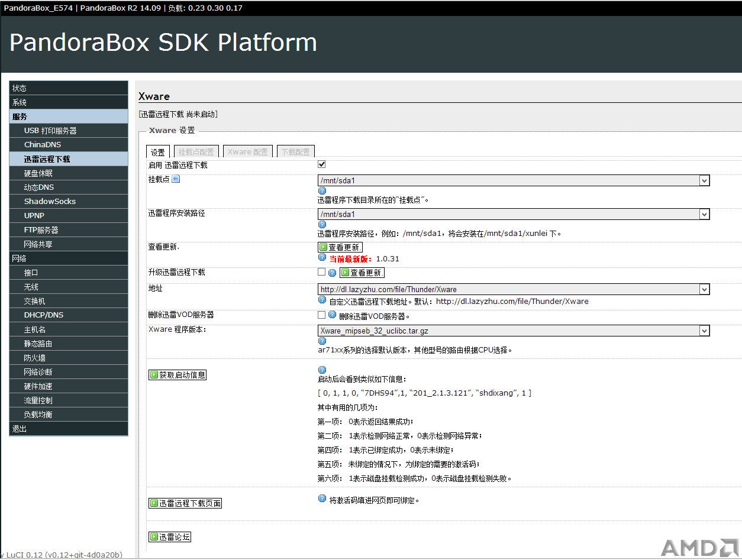Open 动态DNS in sidebar
Screen dimensions: 742x560
pyautogui.click(x=69, y=187)
